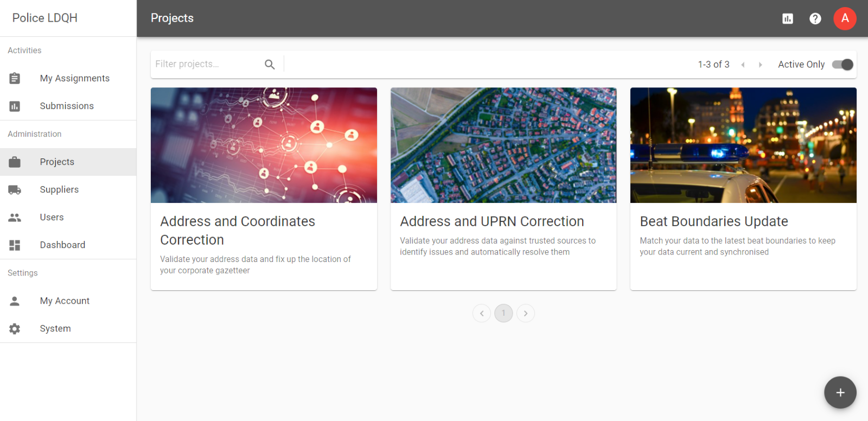Click the Submissions chart icon in sidebar
Viewport: 868px width, 421px height.
(x=15, y=106)
